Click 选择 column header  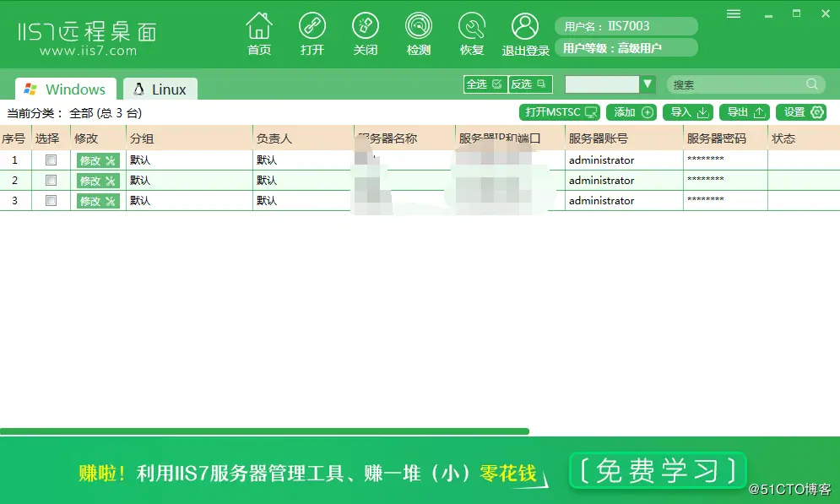(51, 138)
